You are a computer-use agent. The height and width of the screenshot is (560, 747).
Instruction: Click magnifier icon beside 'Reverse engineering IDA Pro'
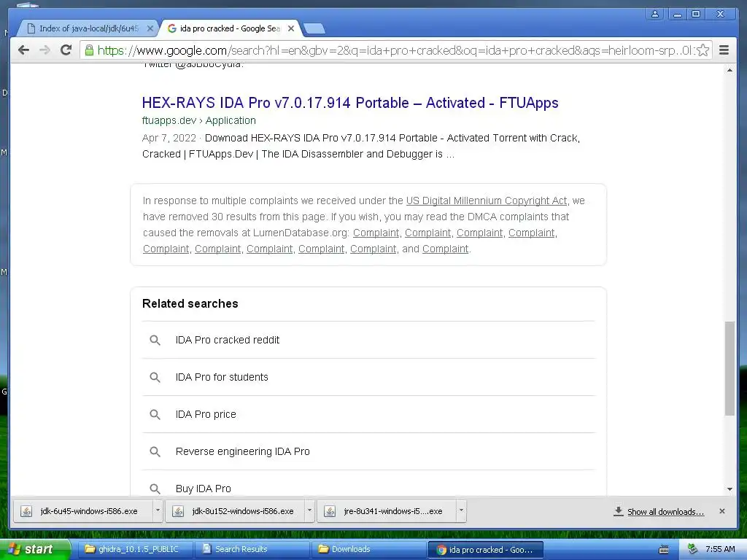click(x=155, y=451)
